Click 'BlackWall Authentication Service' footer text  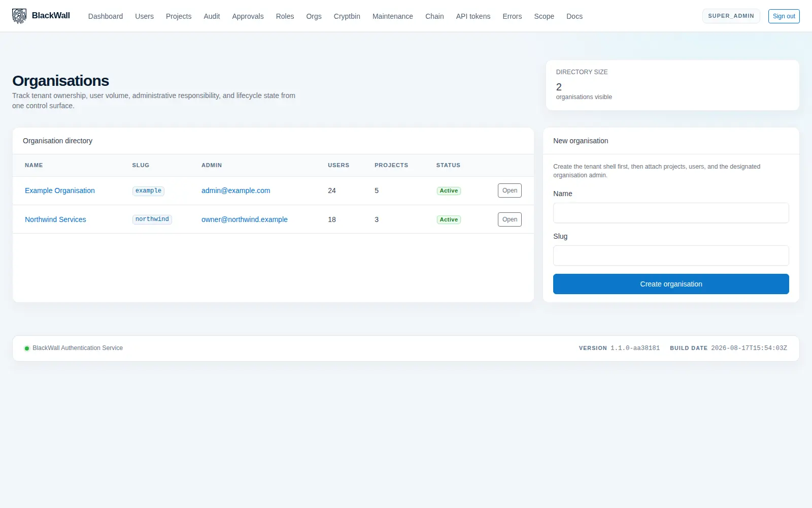click(78, 348)
